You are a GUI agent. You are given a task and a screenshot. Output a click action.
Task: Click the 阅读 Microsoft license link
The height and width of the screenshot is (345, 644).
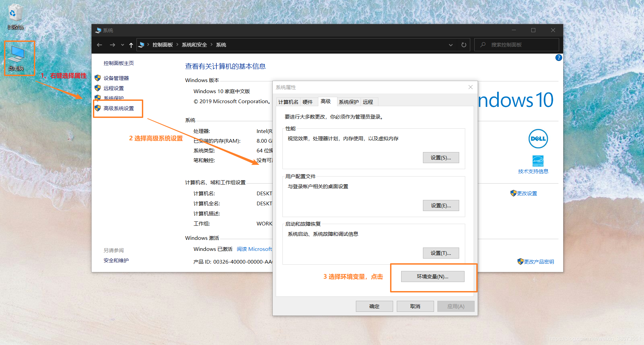click(254, 249)
